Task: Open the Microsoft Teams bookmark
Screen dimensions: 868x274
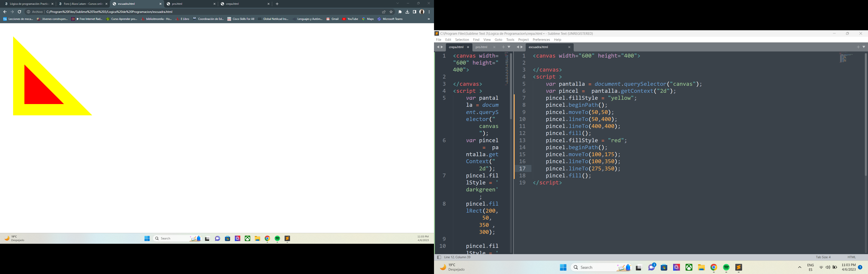Action: coord(390,19)
